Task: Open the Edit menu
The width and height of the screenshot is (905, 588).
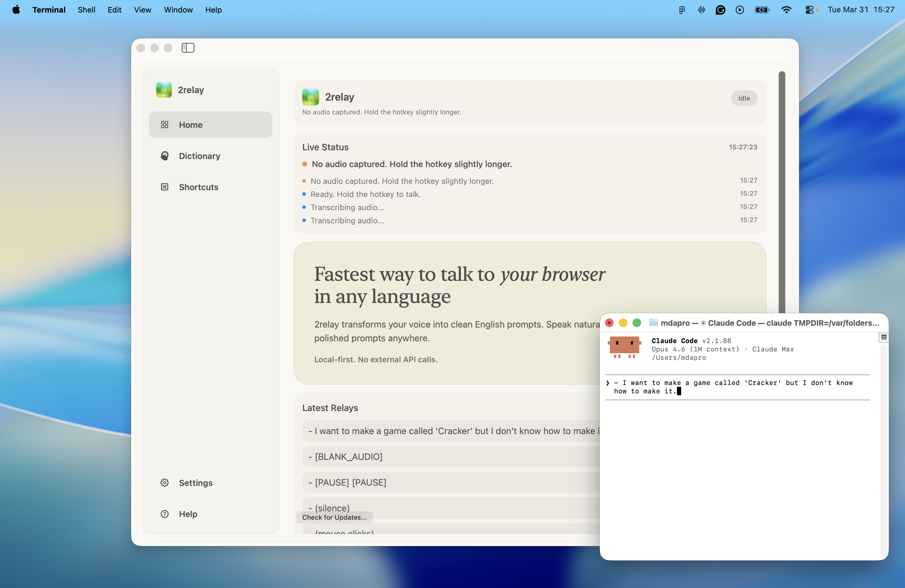Action: point(114,10)
